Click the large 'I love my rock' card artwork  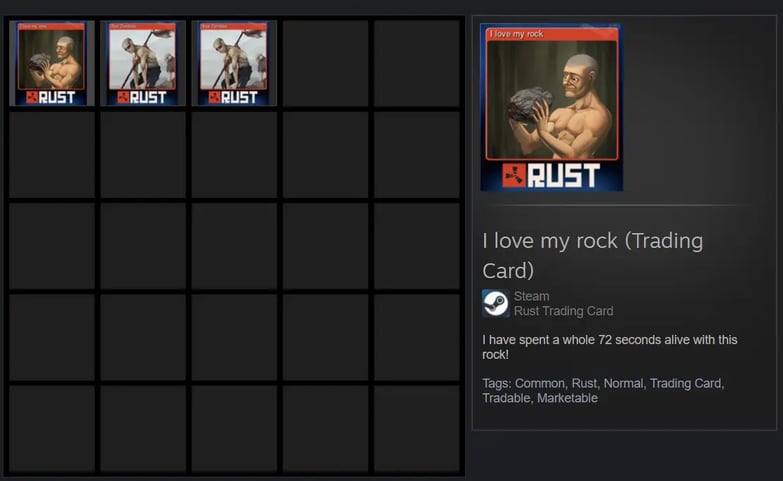click(551, 107)
